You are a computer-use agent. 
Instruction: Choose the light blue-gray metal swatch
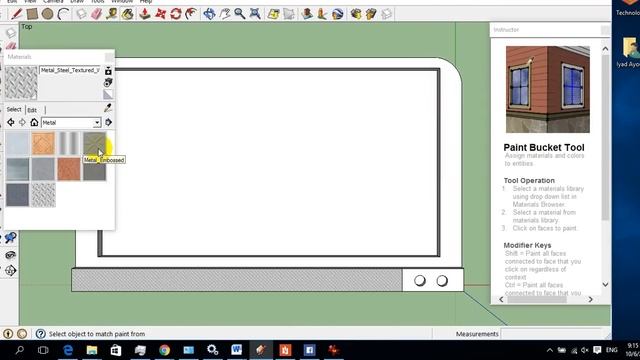click(x=18, y=143)
